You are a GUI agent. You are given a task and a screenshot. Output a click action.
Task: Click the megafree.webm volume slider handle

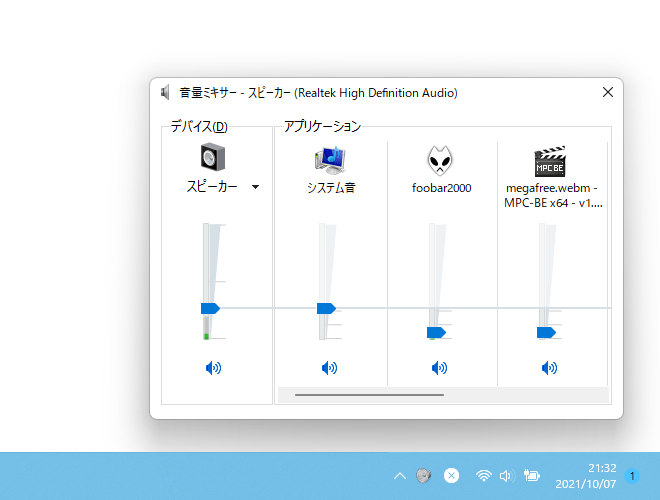click(546, 333)
